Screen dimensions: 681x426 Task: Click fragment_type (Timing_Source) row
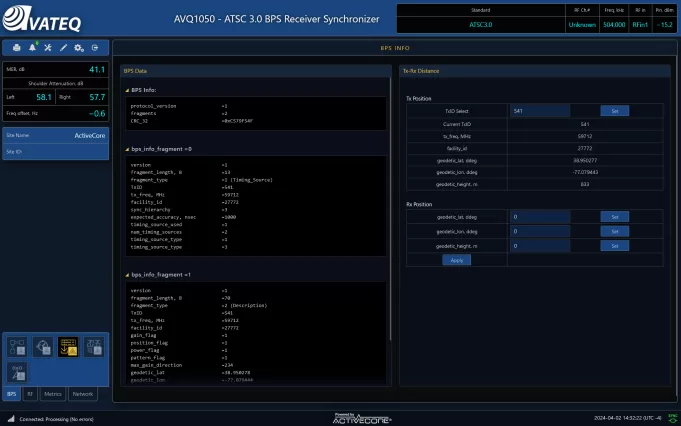pos(202,180)
